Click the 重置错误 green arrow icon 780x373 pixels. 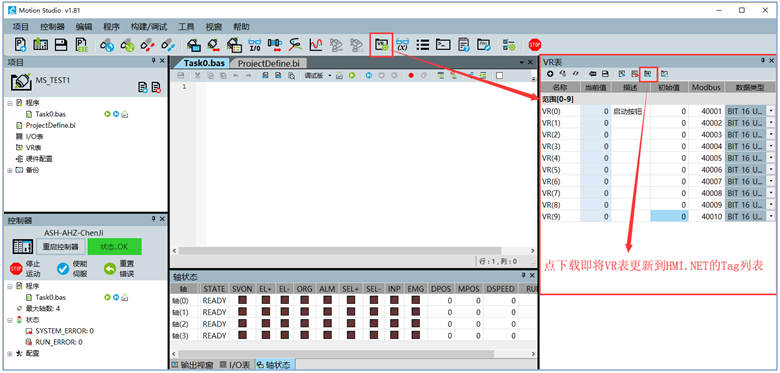coord(109,269)
